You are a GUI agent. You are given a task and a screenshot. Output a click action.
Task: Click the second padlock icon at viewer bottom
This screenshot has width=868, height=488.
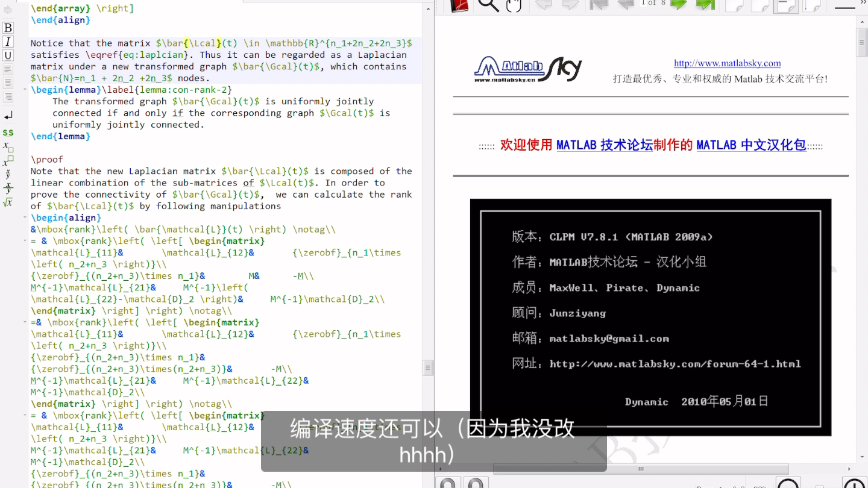tap(476, 483)
